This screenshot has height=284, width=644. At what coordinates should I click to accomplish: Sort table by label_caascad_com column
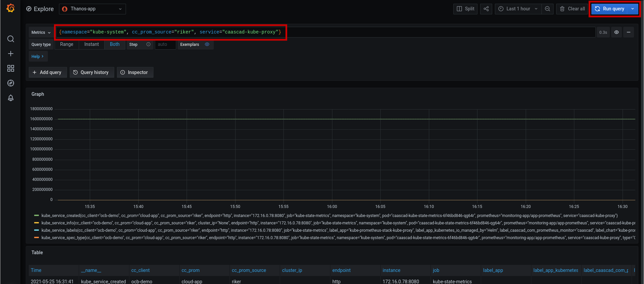[x=606, y=270]
